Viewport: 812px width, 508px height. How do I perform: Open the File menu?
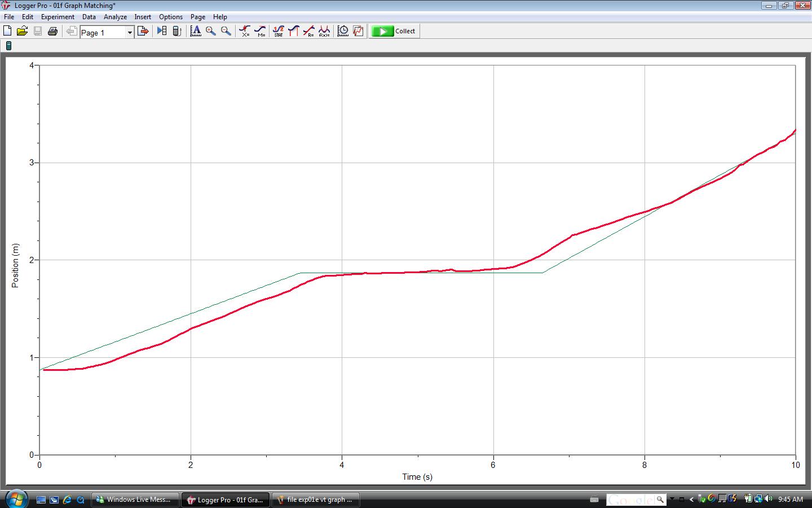click(x=9, y=17)
